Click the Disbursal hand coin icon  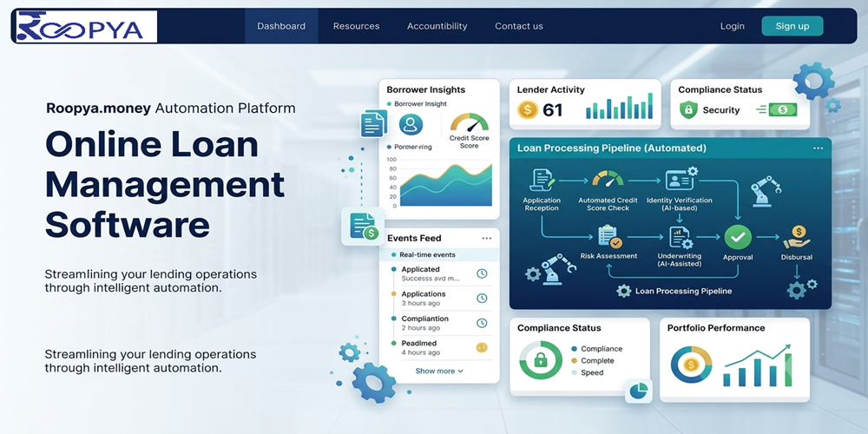point(797,238)
